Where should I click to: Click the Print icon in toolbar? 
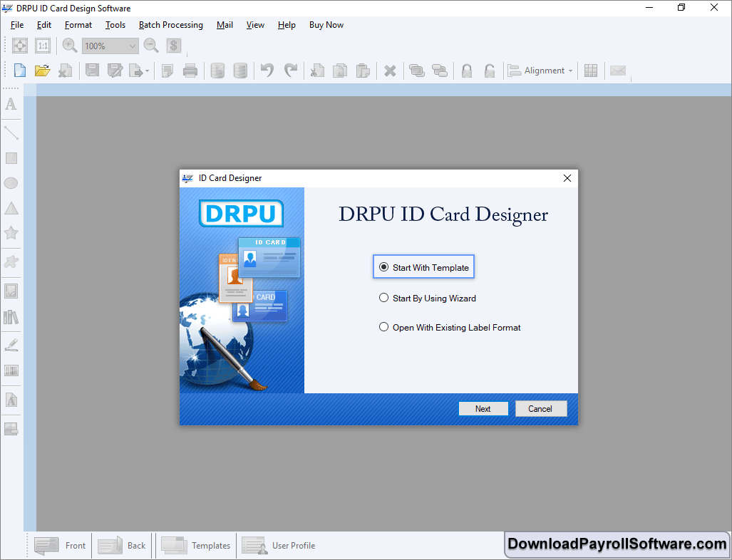190,71
